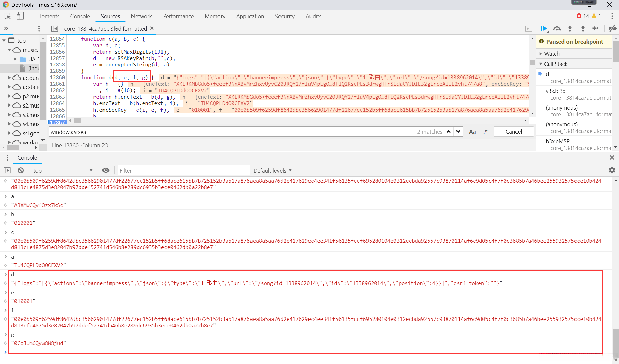Image resolution: width=619 pixels, height=364 pixels.
Task: Clear the console output
Action: pyautogui.click(x=21, y=171)
